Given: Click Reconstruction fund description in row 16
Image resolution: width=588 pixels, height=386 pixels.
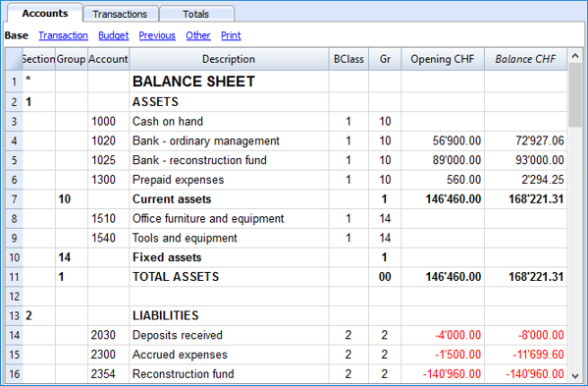Looking at the screenshot, I should 183,374.
